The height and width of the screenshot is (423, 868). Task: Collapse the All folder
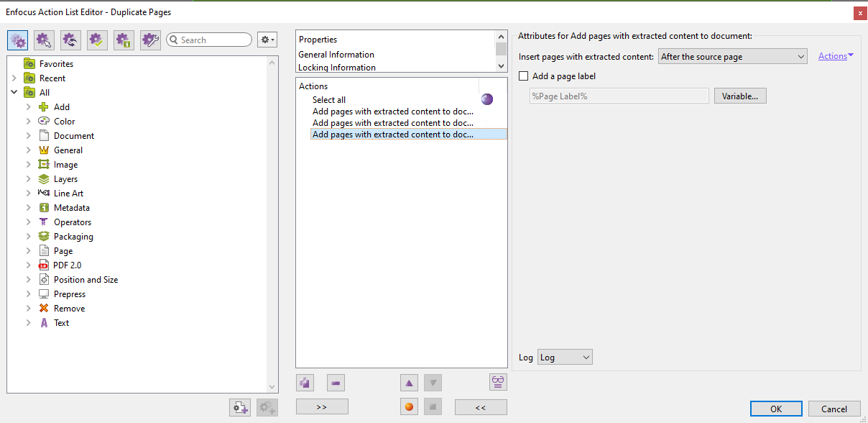(x=14, y=92)
